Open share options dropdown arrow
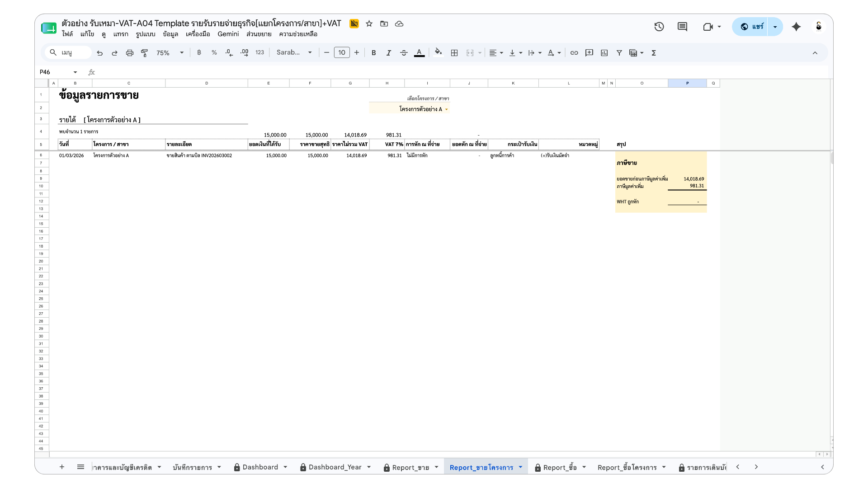Screen dimensions: 868x488 [775, 27]
